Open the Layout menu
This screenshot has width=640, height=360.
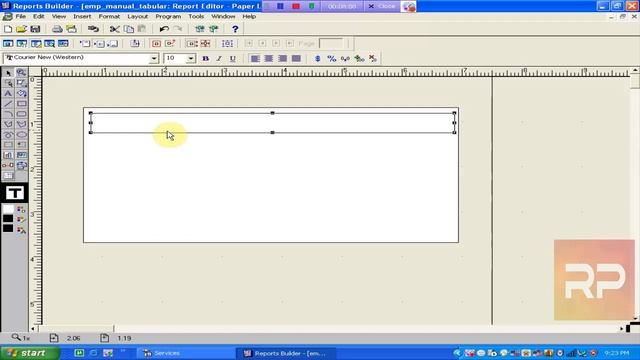pyautogui.click(x=138, y=16)
